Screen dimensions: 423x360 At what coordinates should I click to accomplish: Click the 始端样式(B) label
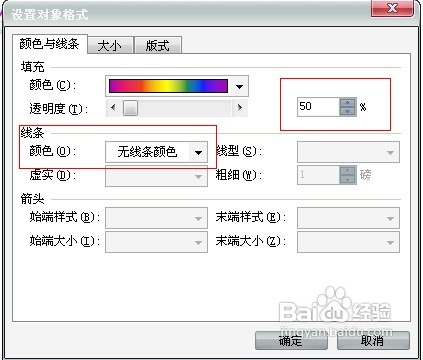click(x=65, y=217)
